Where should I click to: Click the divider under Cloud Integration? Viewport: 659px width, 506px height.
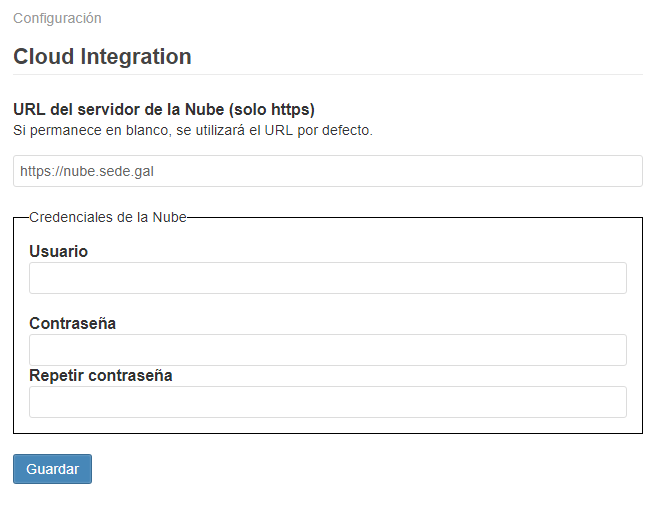click(x=327, y=74)
